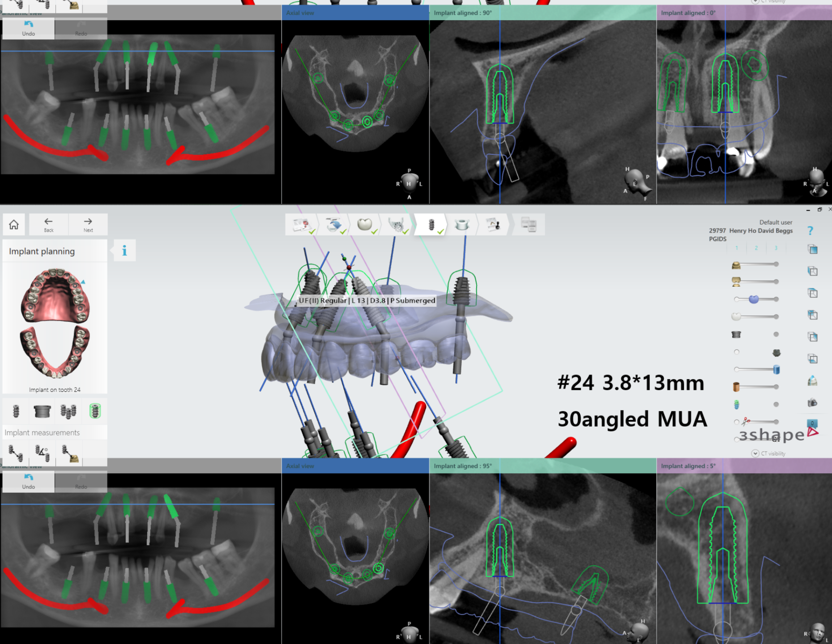Viewport: 832px width, 644px height.
Task: Go to the Home screen icon
Action: pos(14,225)
